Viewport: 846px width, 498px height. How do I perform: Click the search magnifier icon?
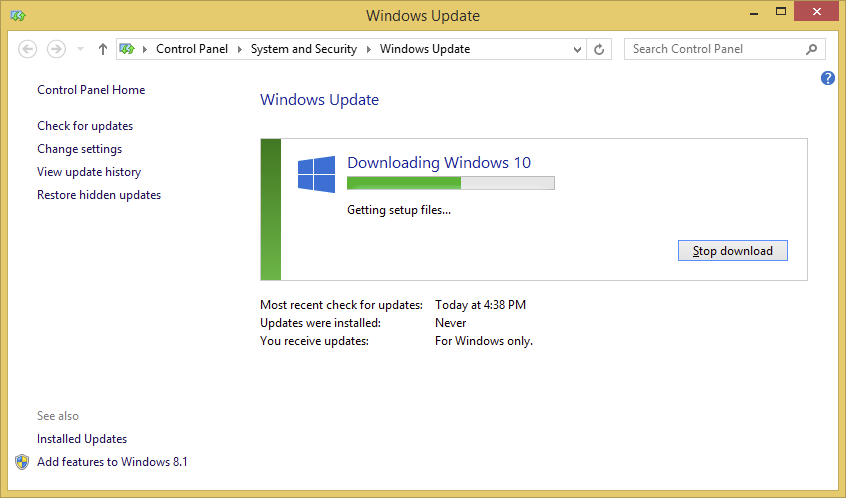pos(811,49)
